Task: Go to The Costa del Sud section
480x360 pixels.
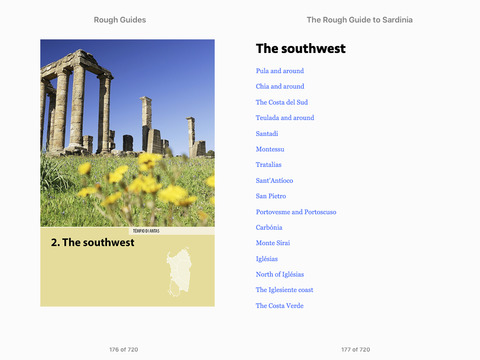Action: (282, 102)
